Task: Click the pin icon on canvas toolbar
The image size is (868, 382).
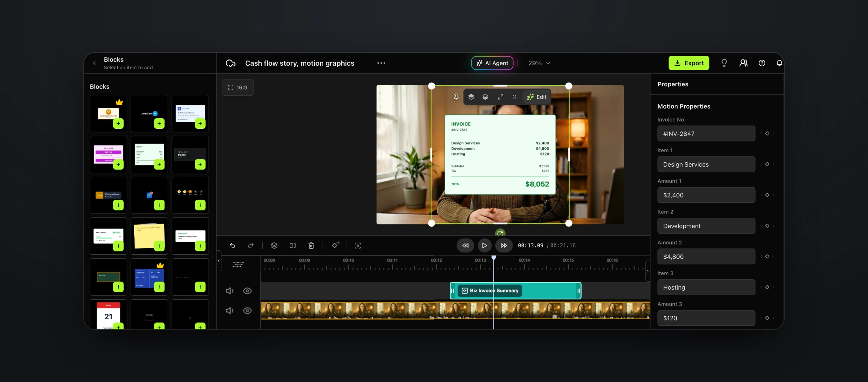Action: point(456,97)
